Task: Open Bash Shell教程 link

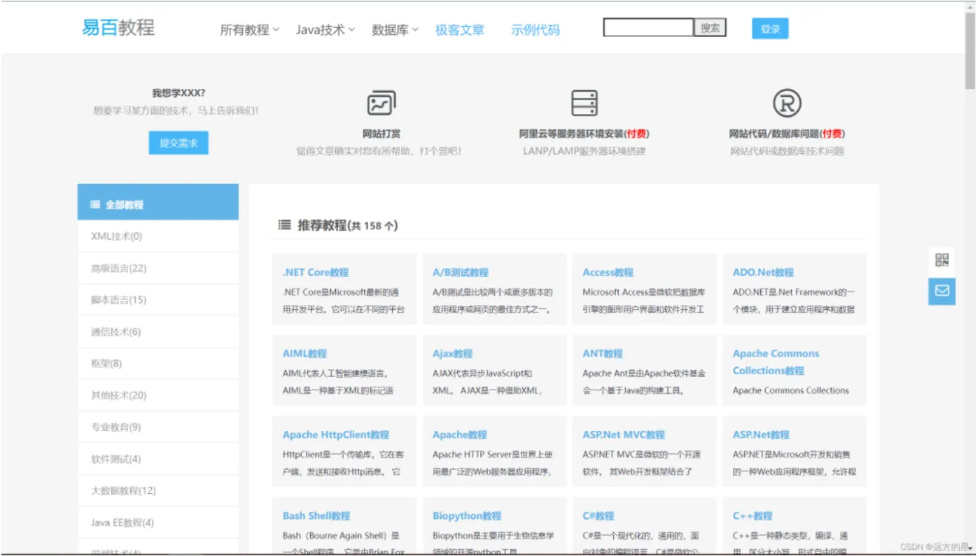Action: [316, 515]
